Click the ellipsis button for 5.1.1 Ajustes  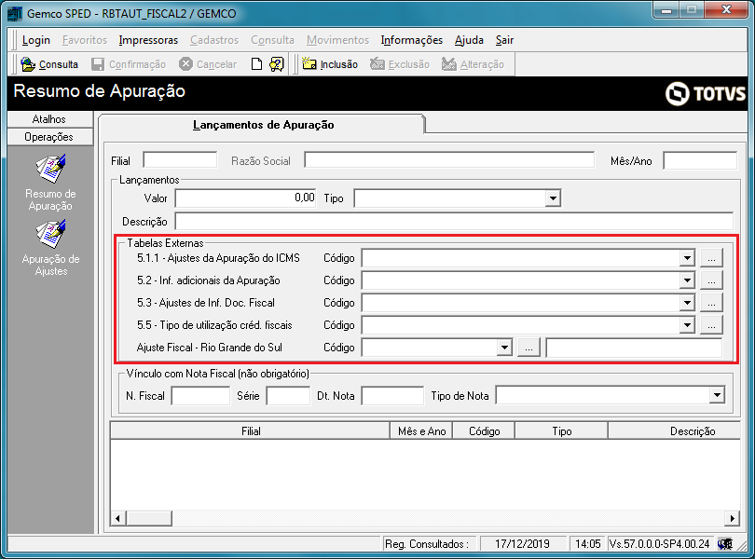click(x=711, y=258)
